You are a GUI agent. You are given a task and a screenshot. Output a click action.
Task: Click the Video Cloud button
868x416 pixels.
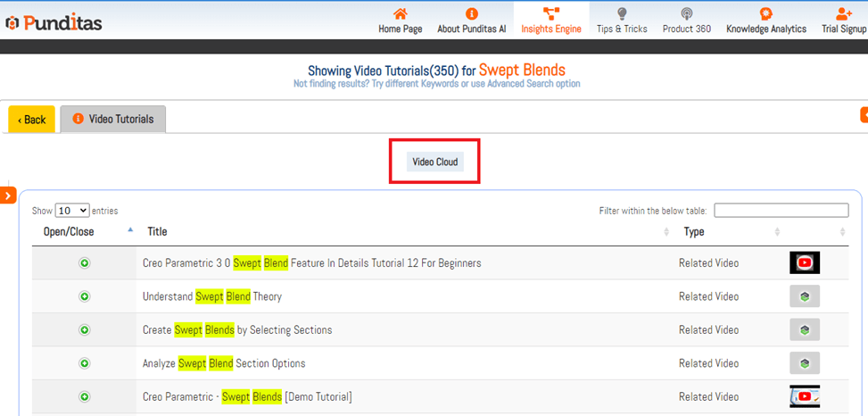point(434,162)
